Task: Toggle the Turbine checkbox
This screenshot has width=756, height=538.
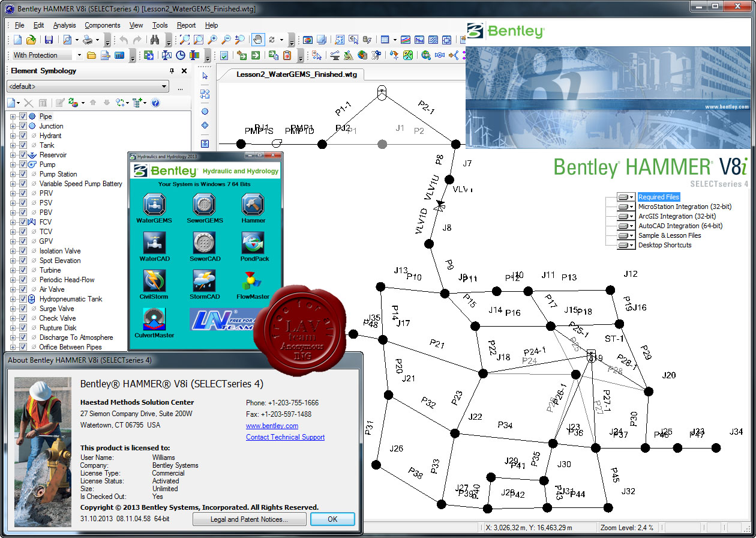Action: [23, 270]
